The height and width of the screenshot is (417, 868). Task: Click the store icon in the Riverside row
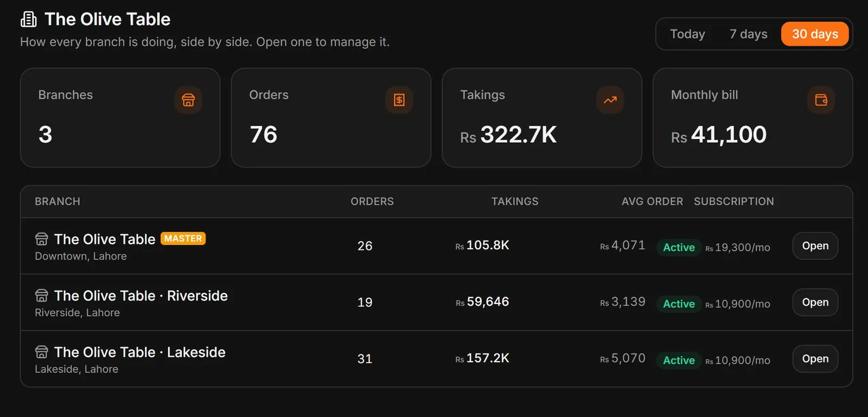point(42,295)
